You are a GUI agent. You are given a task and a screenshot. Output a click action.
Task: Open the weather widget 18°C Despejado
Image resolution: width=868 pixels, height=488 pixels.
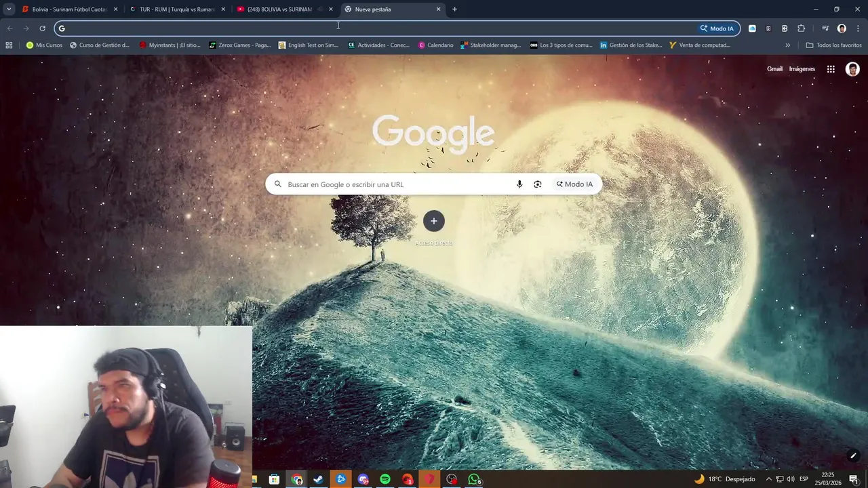tap(724, 479)
